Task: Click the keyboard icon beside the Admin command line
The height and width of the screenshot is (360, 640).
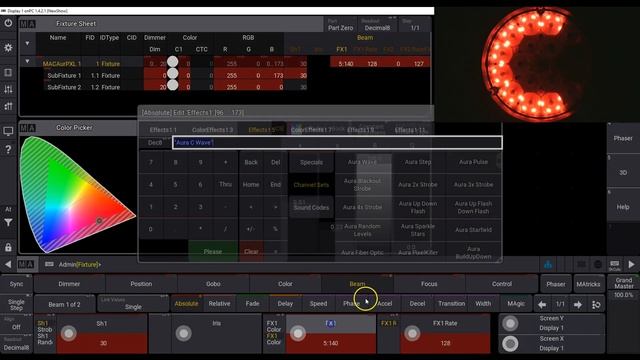Action: (49, 264)
